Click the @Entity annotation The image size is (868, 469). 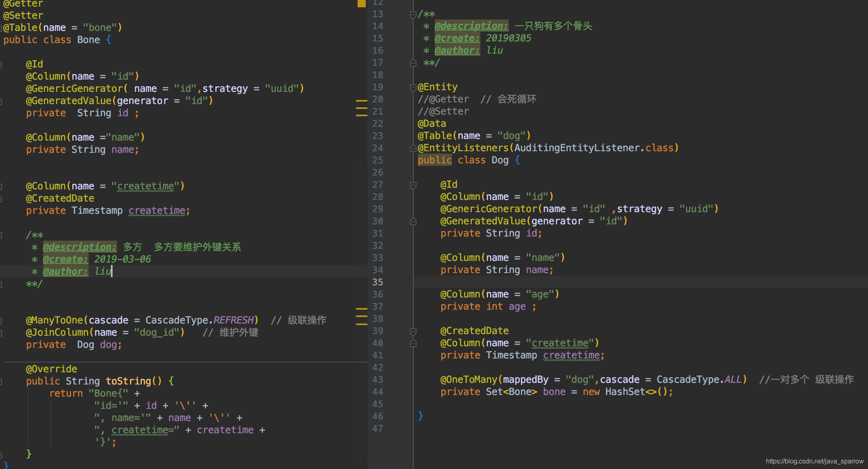[438, 87]
